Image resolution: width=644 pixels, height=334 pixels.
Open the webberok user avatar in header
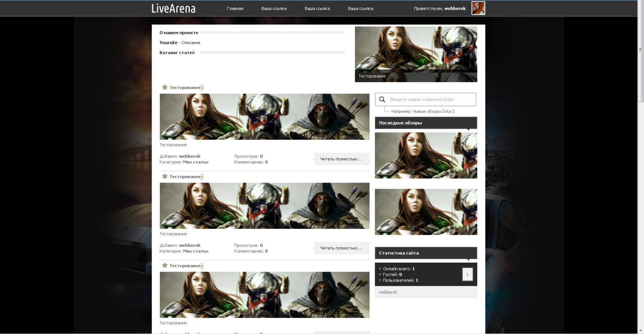pyautogui.click(x=478, y=8)
